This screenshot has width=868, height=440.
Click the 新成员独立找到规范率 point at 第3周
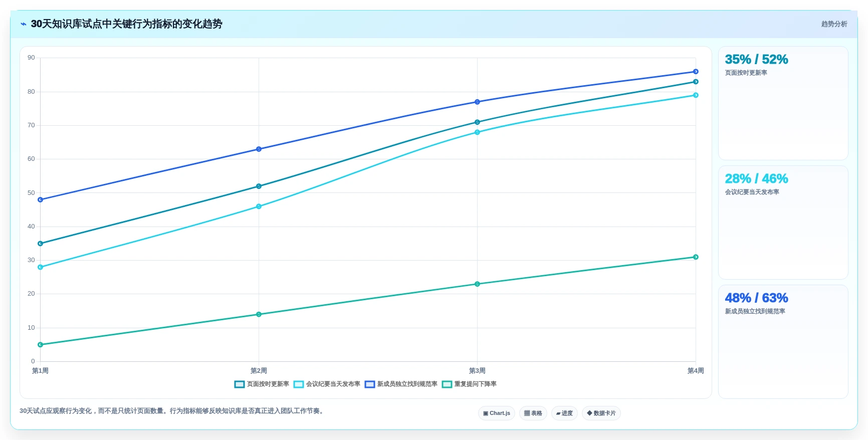click(x=477, y=102)
